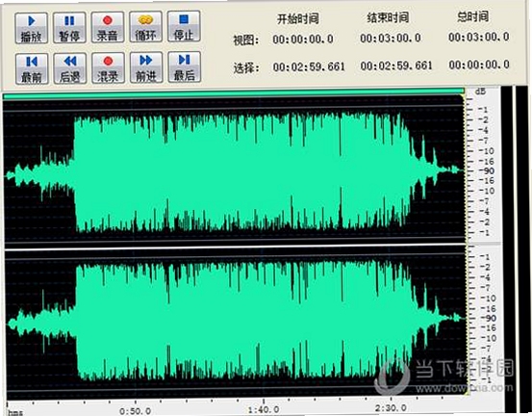Toggle 循环 loop playback button

(145, 27)
